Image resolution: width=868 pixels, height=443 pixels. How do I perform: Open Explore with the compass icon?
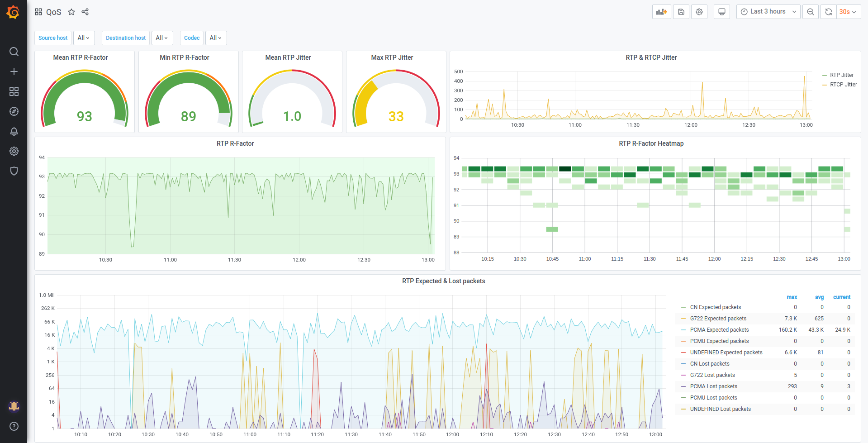tap(14, 111)
